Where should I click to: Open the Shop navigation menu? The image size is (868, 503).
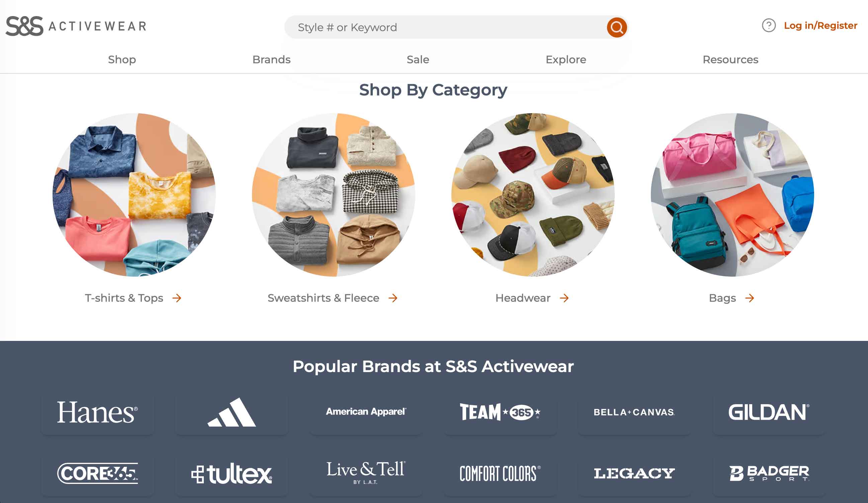click(x=122, y=60)
